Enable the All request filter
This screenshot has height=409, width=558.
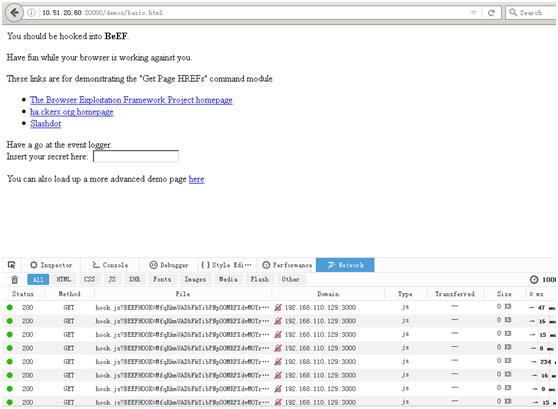coord(38,279)
